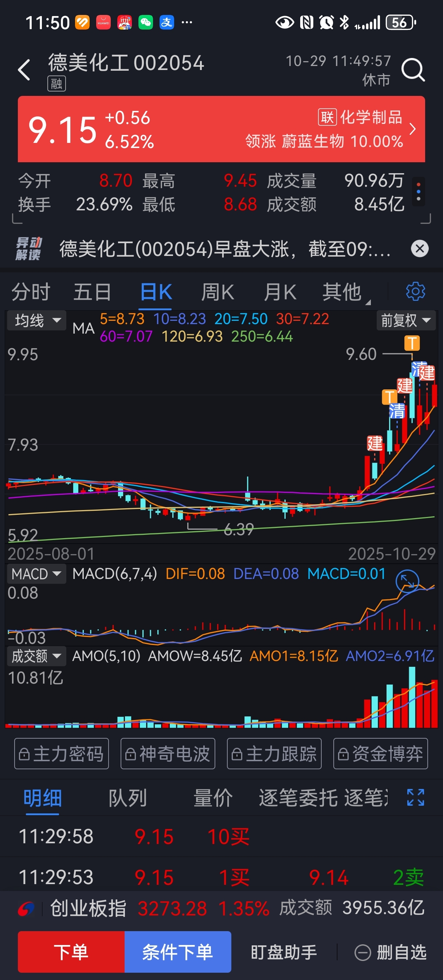
Task: Switch to 分时 chart tab
Action: pyautogui.click(x=31, y=292)
